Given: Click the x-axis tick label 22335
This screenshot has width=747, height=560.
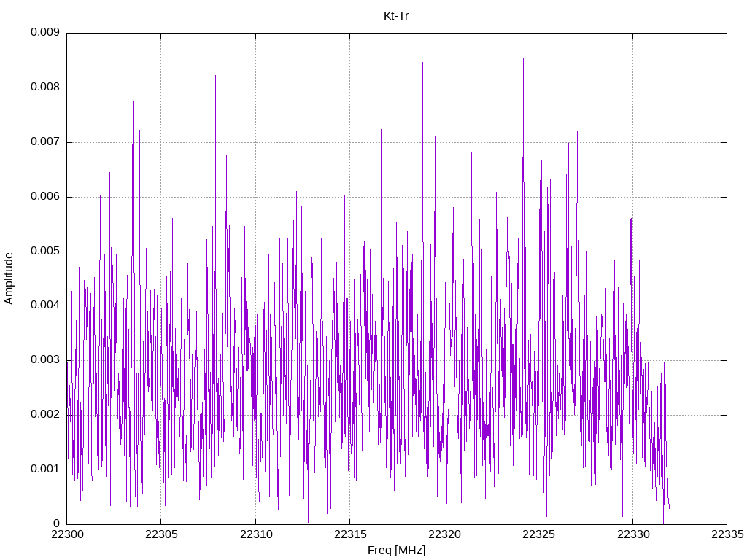Looking at the screenshot, I should pos(727,534).
